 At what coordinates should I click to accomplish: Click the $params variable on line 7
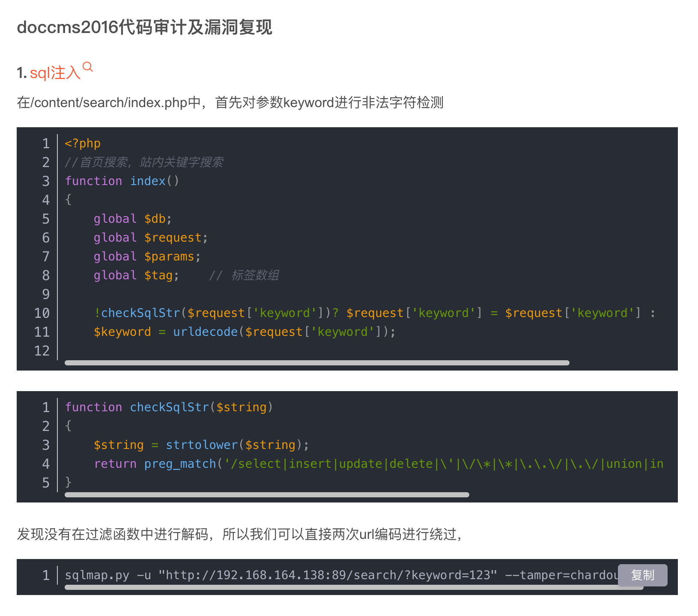[x=169, y=257]
